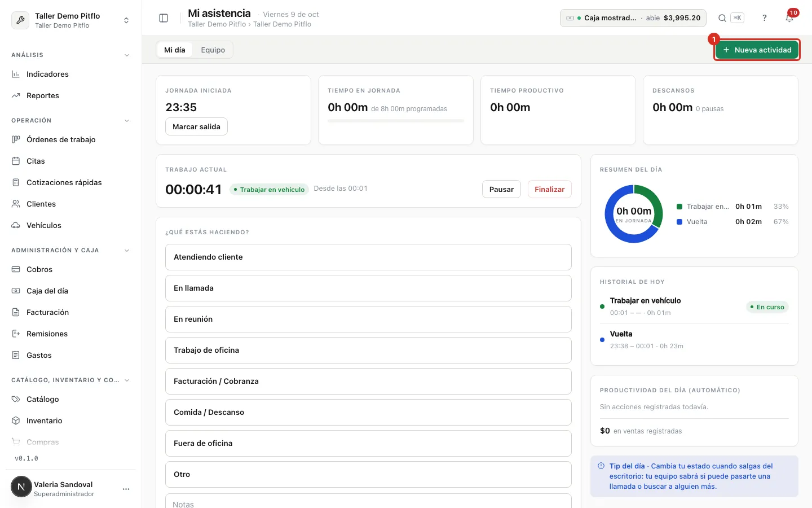Click the Catálogo tag icon
The width and height of the screenshot is (812, 508).
16,399
